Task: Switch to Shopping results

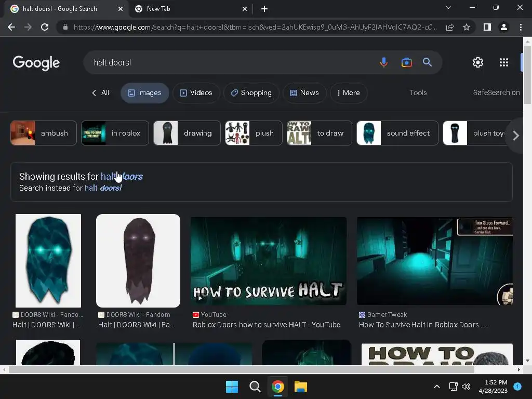Action: click(x=251, y=93)
